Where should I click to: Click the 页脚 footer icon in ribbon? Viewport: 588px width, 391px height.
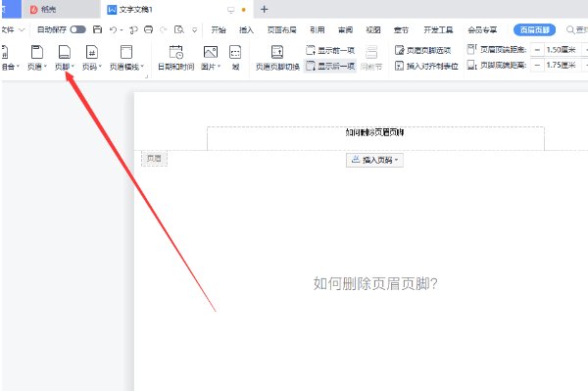65,52
